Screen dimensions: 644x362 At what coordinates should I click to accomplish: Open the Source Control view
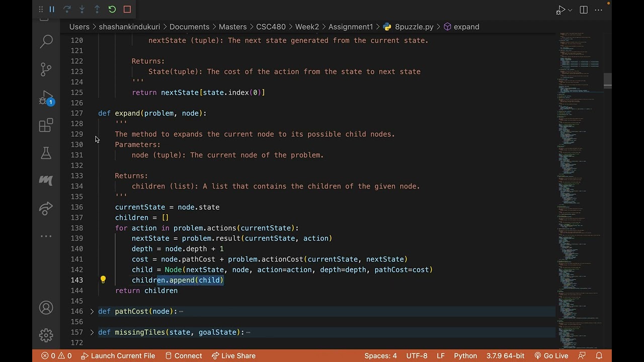click(x=46, y=69)
